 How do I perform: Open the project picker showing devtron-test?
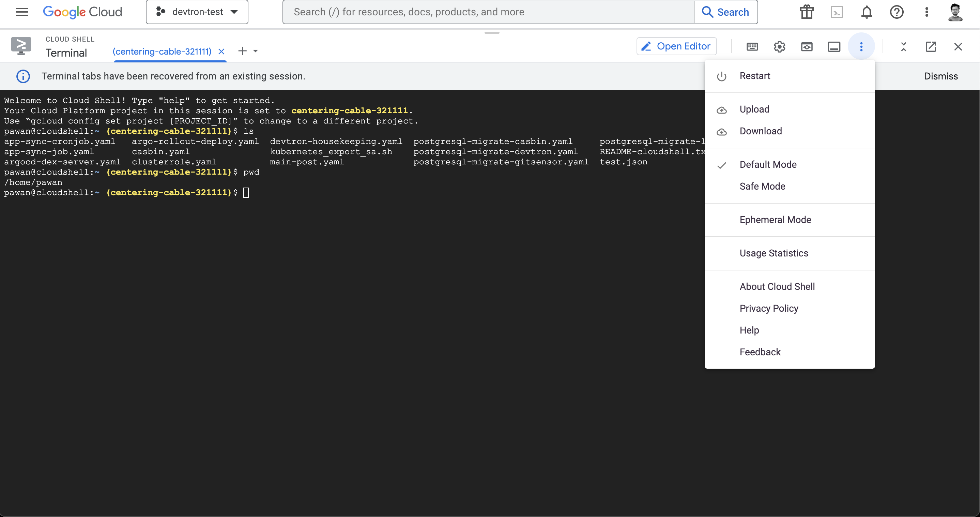coord(197,12)
